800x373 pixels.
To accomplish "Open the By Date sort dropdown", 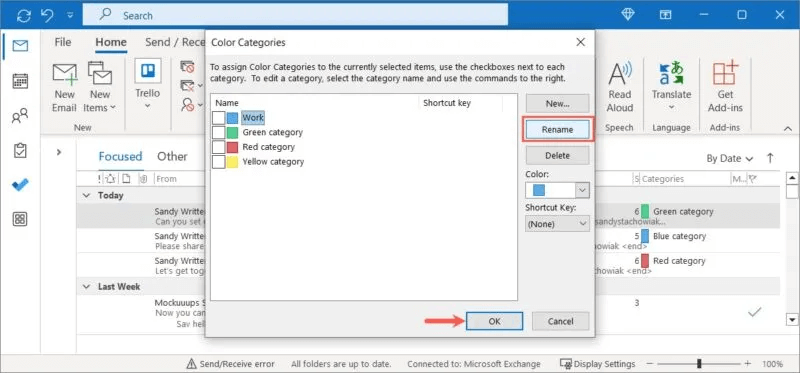I will tap(730, 159).
